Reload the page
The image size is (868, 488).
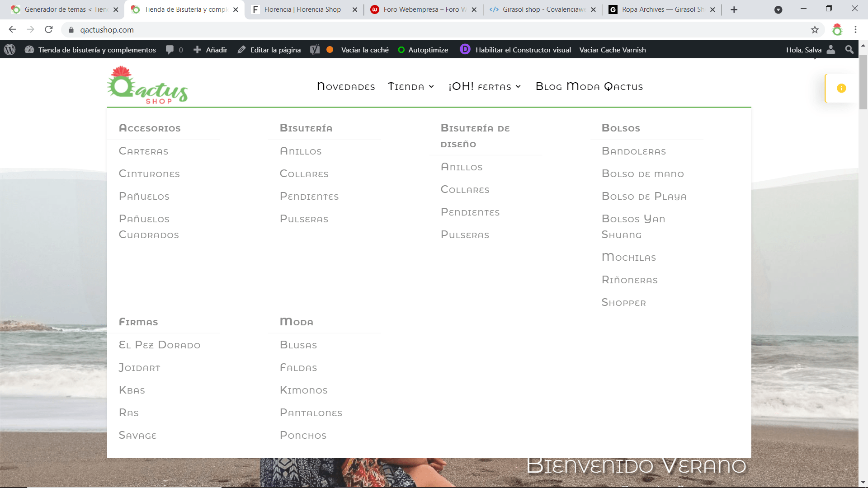click(x=49, y=30)
